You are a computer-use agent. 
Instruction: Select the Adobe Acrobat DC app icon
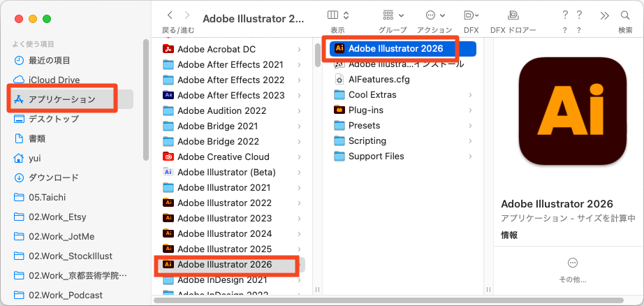tap(168, 49)
